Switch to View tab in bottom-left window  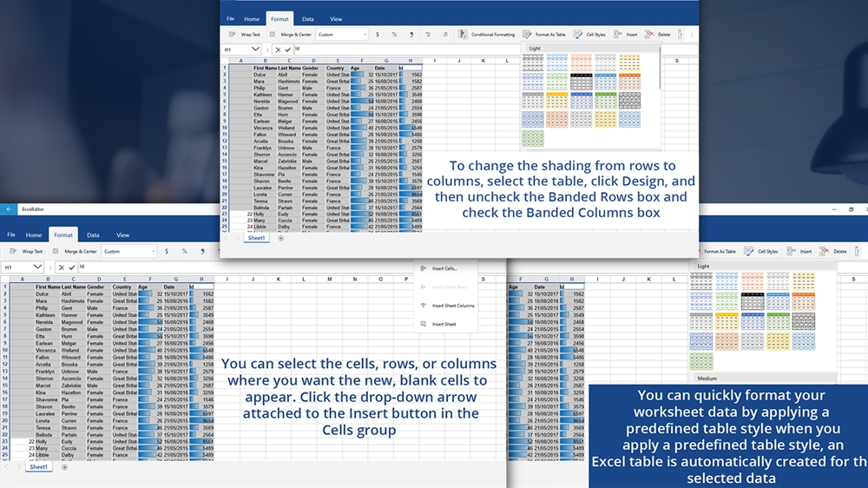coord(123,234)
